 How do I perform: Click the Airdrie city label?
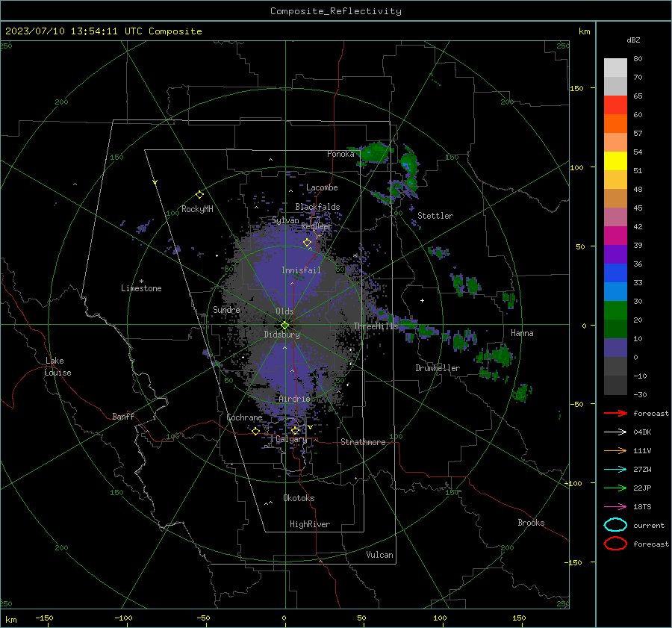(x=294, y=399)
